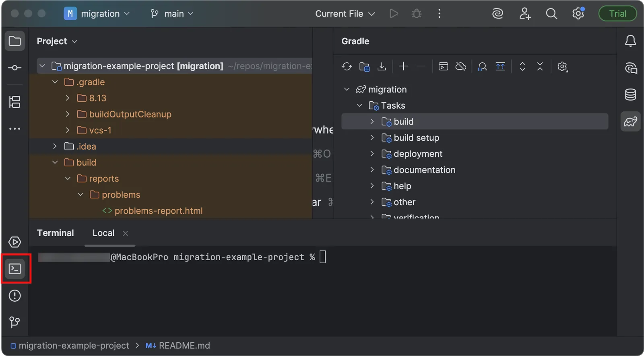Open the Notifications bell icon
The image size is (644, 356).
[630, 41]
